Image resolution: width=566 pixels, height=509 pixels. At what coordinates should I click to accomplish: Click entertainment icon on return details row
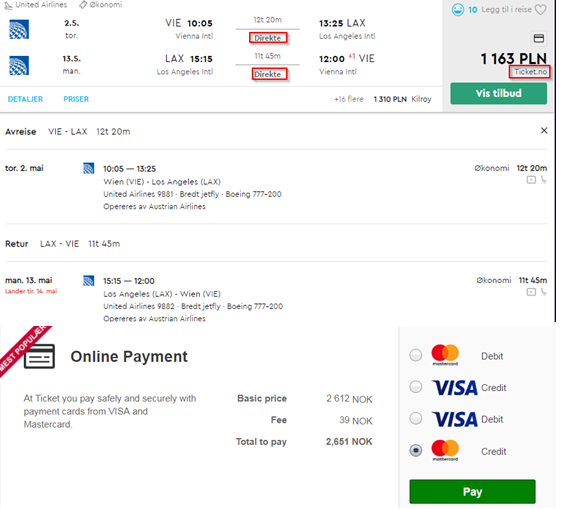point(531,292)
